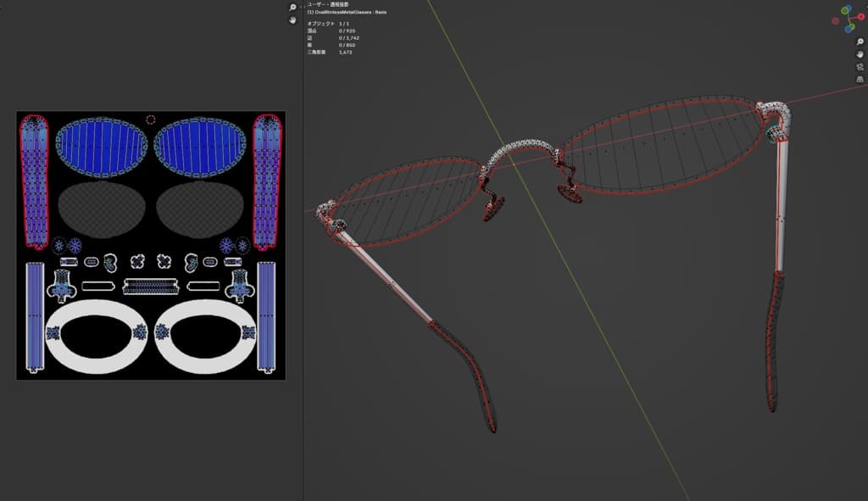Click the red dotted 2D cursor in UV editor
868x501 pixels.
tap(151, 120)
